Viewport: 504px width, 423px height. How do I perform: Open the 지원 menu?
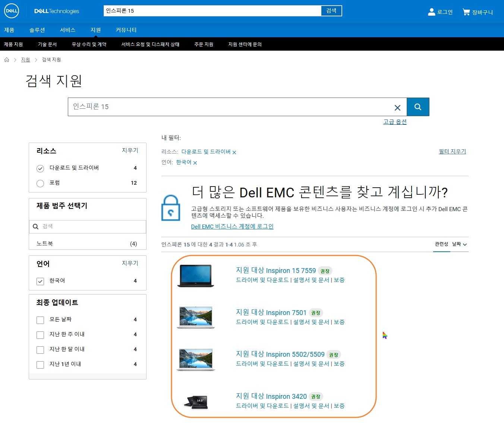pos(95,30)
